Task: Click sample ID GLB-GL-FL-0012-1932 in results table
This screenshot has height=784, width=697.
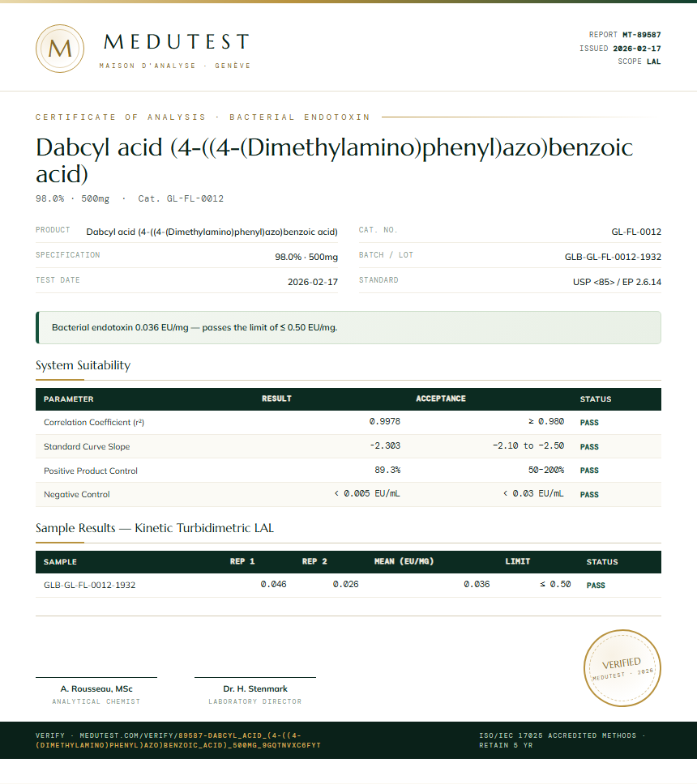Action: [90, 585]
